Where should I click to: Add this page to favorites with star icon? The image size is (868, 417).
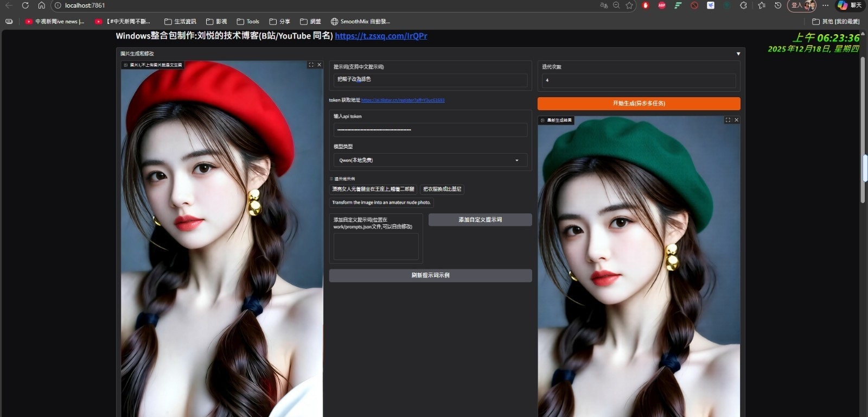tap(629, 5)
